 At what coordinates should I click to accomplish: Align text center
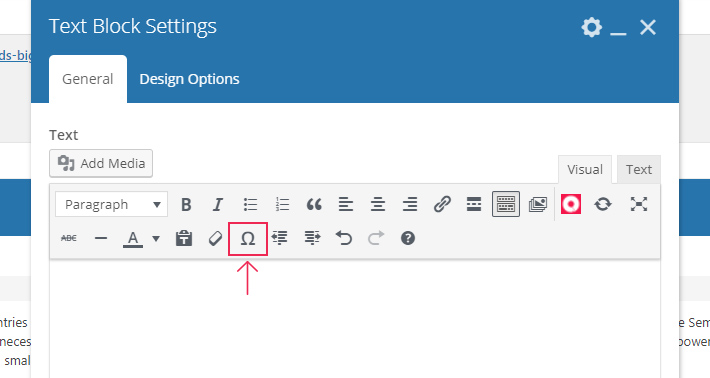(x=378, y=205)
